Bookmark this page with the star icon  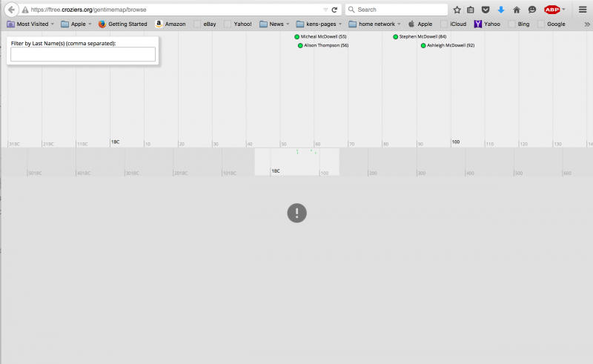[x=457, y=10]
